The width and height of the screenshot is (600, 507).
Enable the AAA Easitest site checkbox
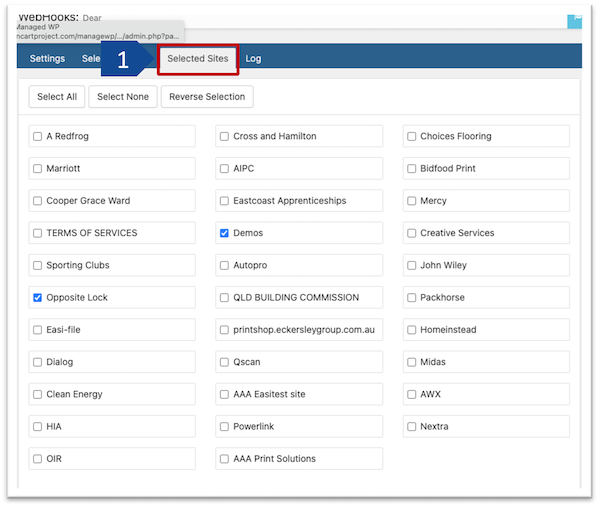pyautogui.click(x=225, y=395)
